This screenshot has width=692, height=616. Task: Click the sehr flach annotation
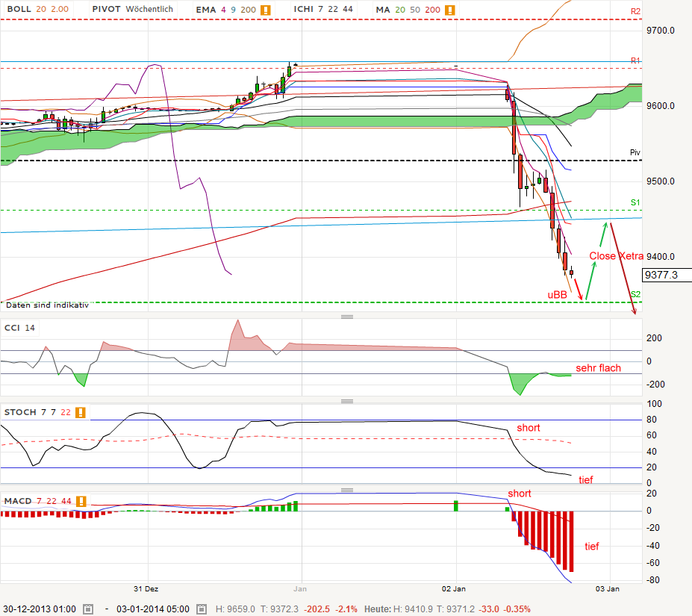tap(599, 368)
